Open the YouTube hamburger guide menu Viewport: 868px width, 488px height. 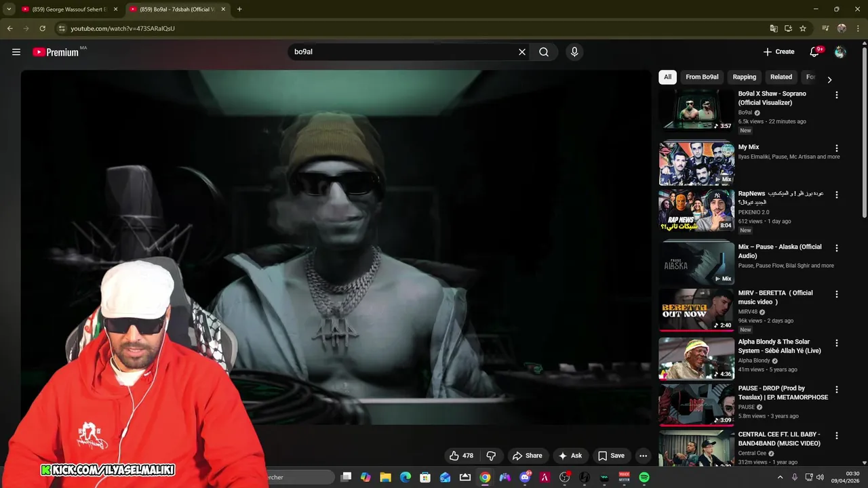16,52
